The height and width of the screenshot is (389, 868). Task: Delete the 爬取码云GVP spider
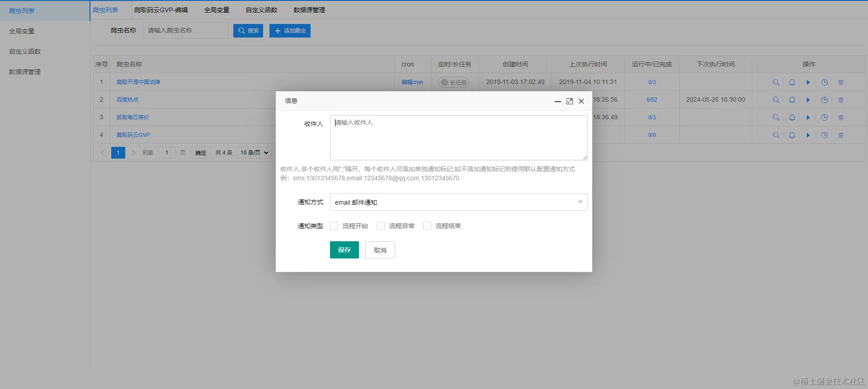[841, 135]
